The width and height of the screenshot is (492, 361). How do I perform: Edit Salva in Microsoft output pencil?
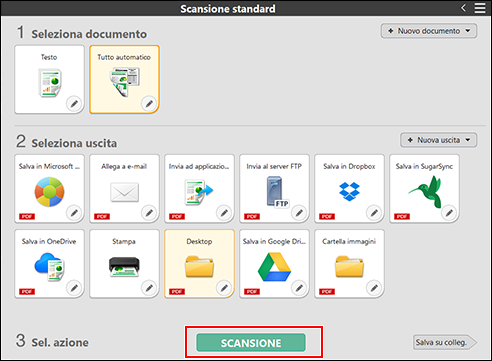(74, 212)
